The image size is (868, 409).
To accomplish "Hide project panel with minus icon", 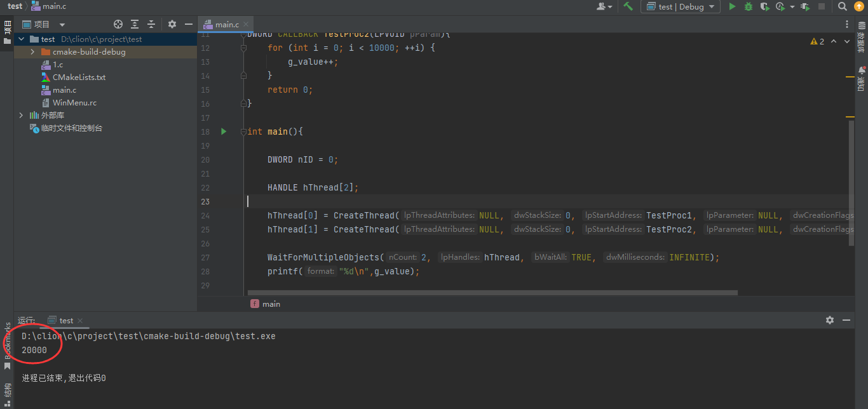I will 189,24.
